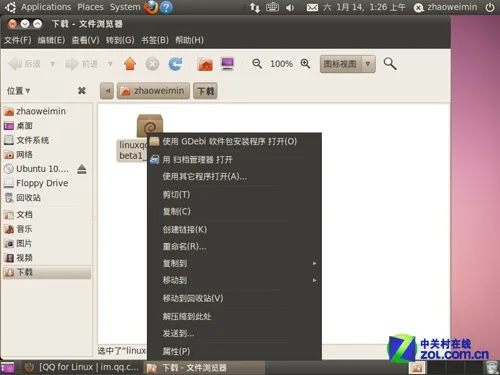Zoom out with the minus magnifier

(x=257, y=64)
